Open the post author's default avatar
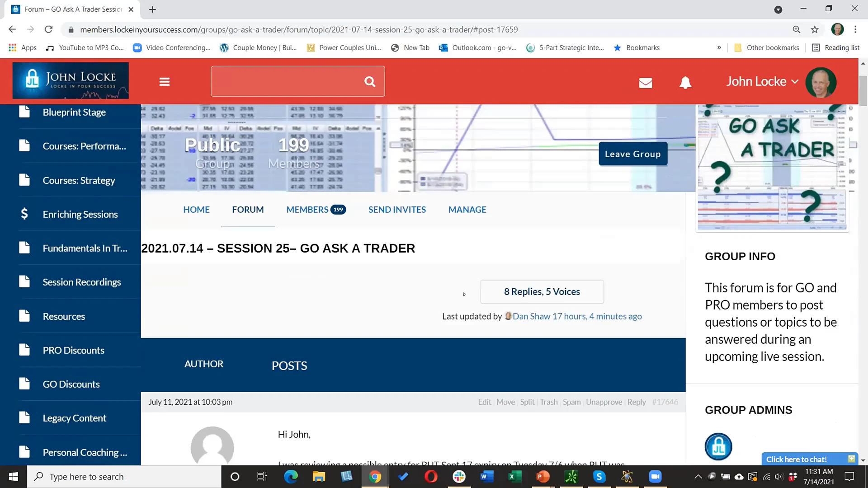Image resolution: width=868 pixels, height=488 pixels. coord(212,446)
